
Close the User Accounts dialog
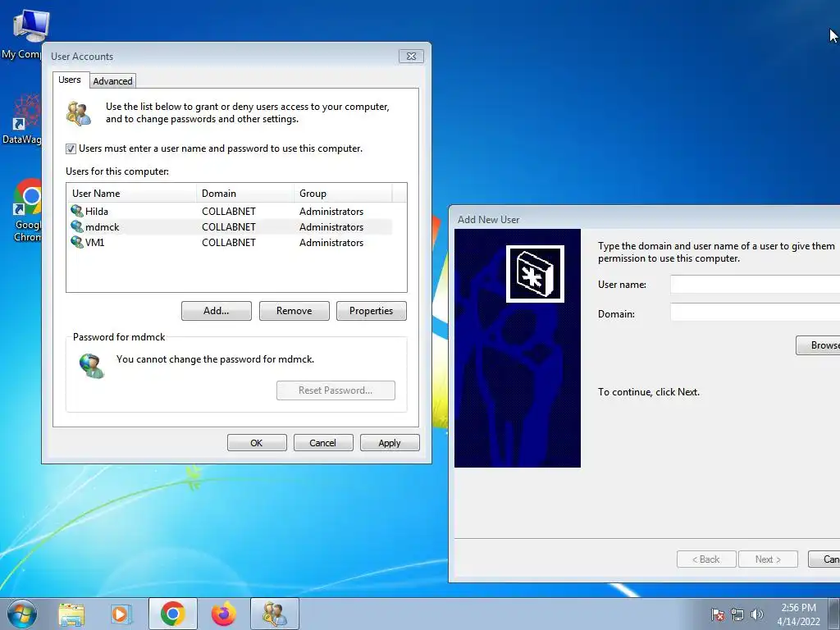pos(411,57)
